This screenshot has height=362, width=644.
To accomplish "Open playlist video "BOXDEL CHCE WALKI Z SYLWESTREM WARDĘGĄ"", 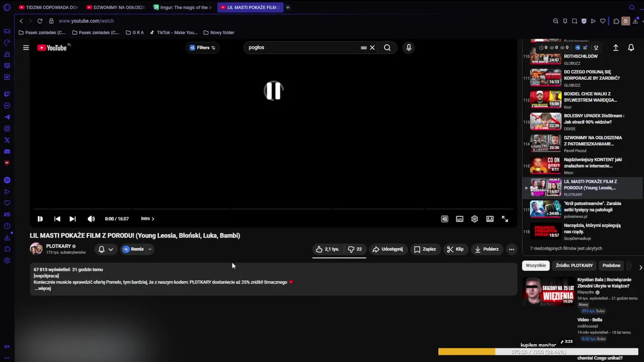I will (582, 100).
